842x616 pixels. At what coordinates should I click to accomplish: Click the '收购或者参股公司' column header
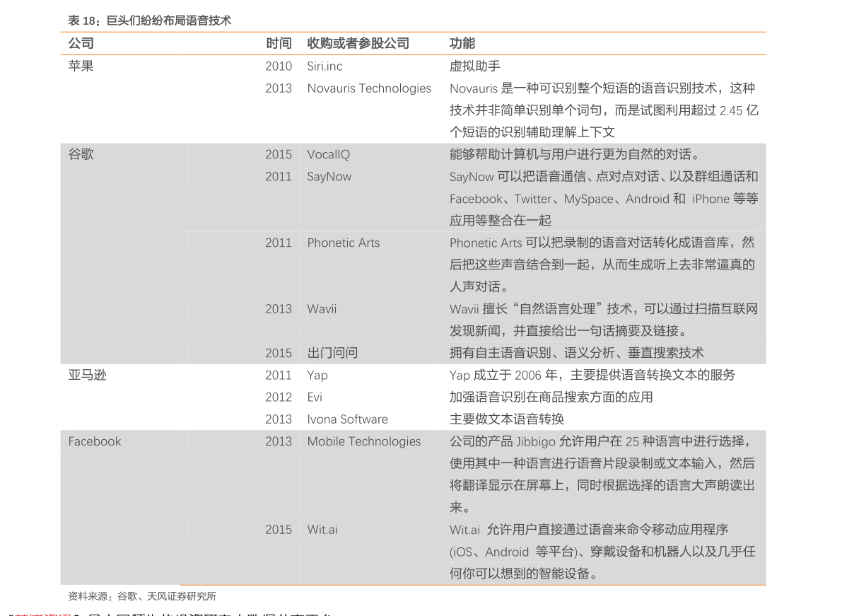tap(358, 44)
